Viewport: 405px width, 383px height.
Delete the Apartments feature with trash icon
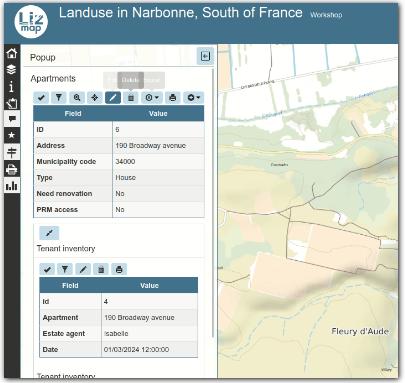[x=131, y=98]
